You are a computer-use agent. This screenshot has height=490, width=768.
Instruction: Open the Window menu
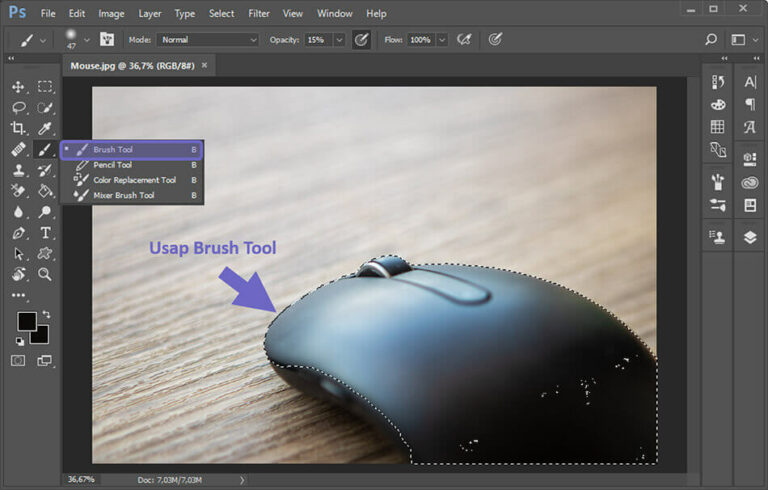point(335,14)
